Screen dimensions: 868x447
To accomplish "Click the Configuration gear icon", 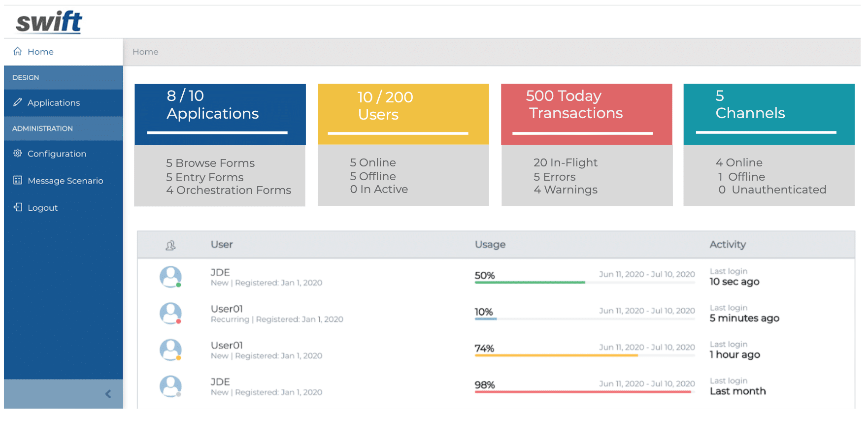I will pyautogui.click(x=18, y=153).
